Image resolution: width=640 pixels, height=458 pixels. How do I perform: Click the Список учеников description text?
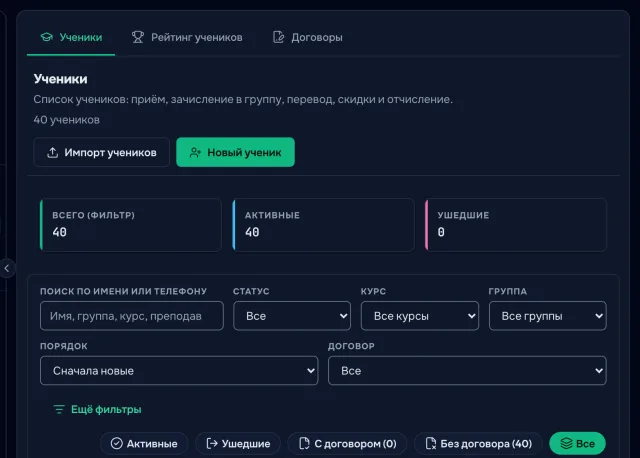[243, 99]
